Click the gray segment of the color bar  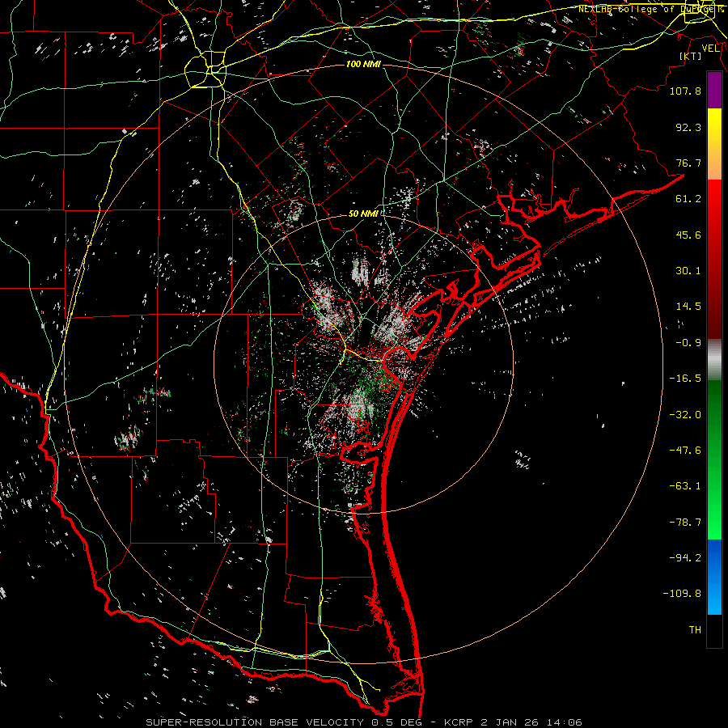tap(714, 360)
